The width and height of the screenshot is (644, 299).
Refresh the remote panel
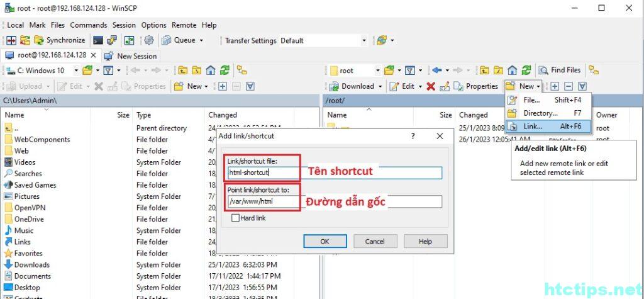(x=526, y=71)
